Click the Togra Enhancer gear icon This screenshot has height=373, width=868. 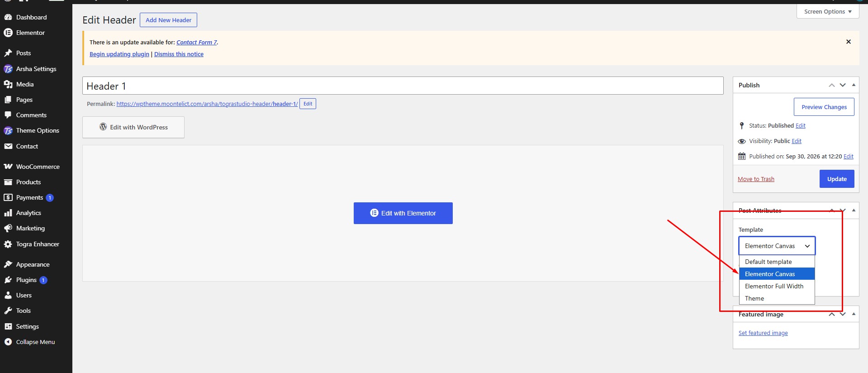(x=8, y=244)
